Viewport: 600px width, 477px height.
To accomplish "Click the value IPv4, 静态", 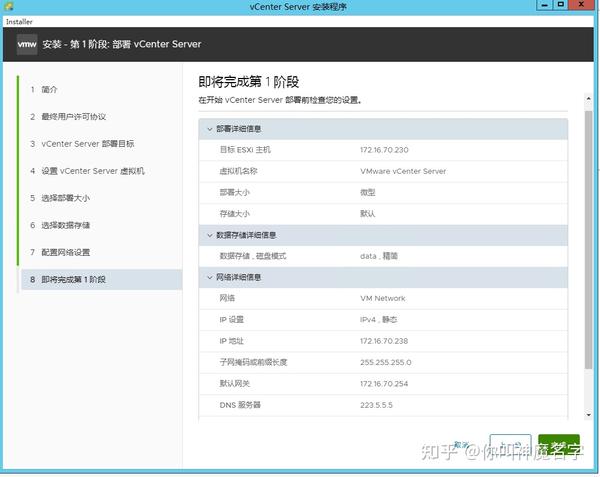I will [x=378, y=320].
